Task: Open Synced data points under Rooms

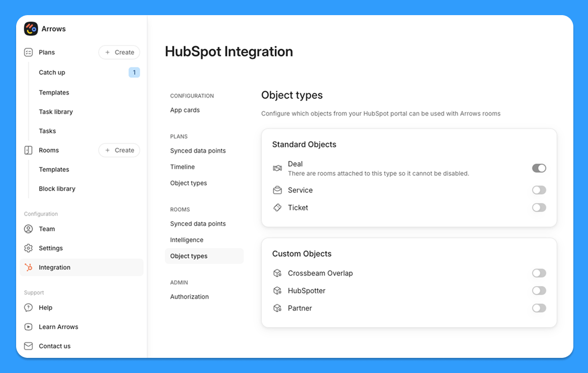Action: 198,224
